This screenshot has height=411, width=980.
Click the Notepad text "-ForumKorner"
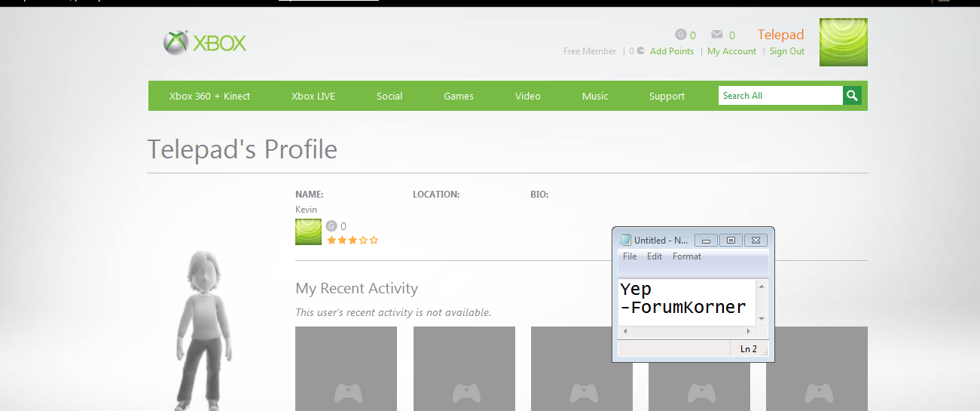(x=683, y=308)
